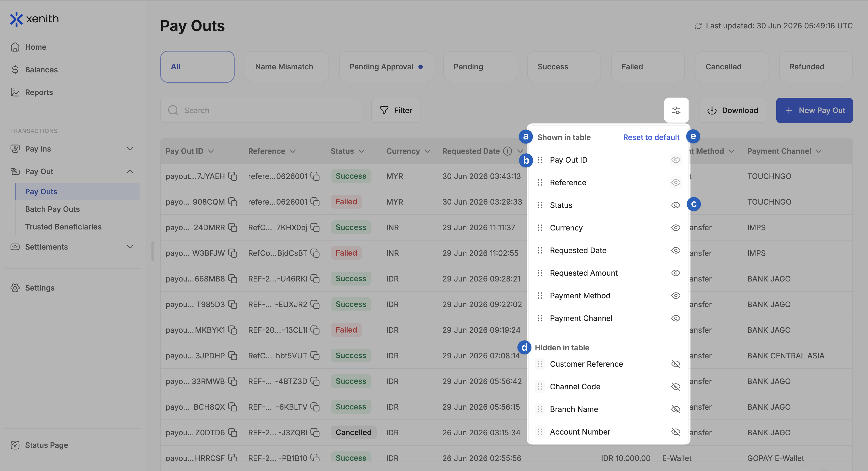Open the Pay Out ID column header dropdown
868x471 pixels.
pyautogui.click(x=211, y=151)
